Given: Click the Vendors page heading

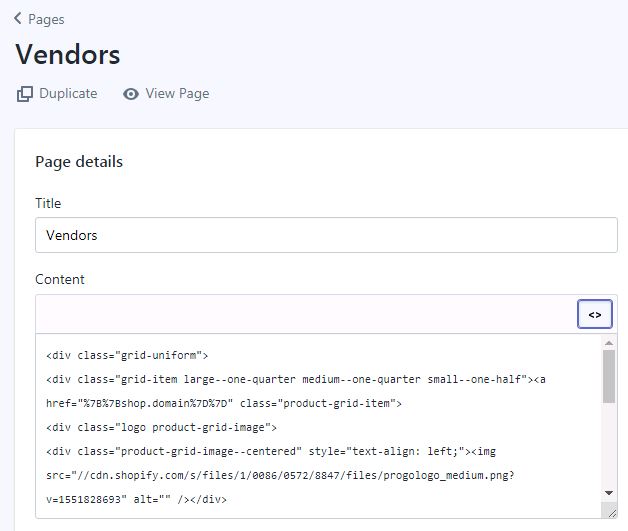Looking at the screenshot, I should pos(68,54).
